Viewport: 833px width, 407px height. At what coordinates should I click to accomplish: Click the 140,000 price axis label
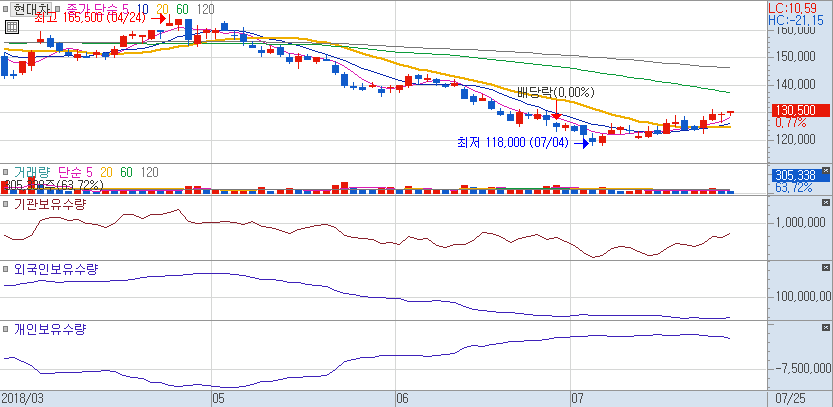[x=795, y=84]
